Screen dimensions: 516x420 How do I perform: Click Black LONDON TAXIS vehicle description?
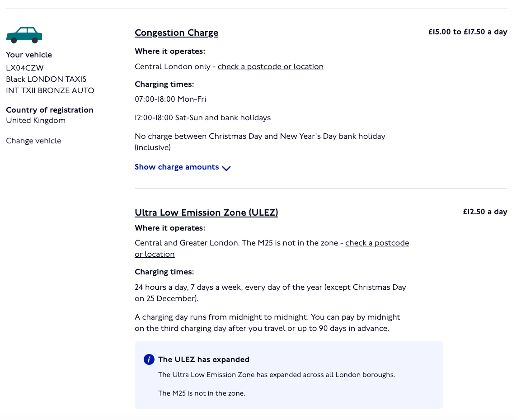[x=46, y=79]
